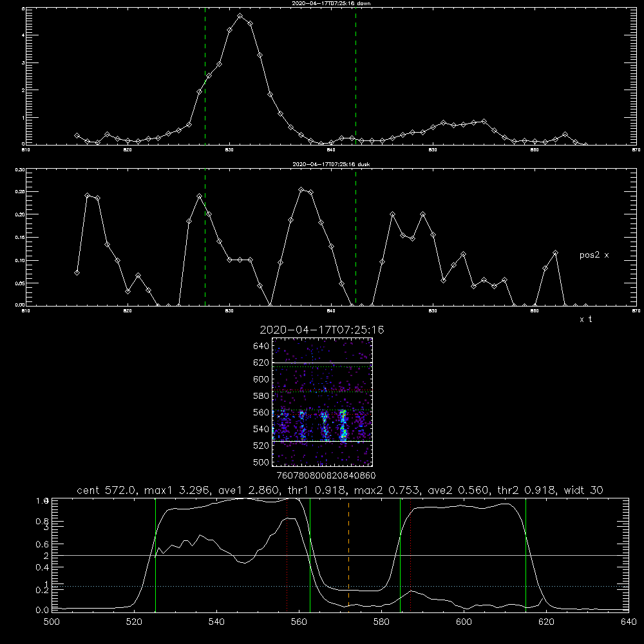Viewport: 644px width, 644px height.
Task: Click the heatmap y-axis label 640
Action: (261, 346)
